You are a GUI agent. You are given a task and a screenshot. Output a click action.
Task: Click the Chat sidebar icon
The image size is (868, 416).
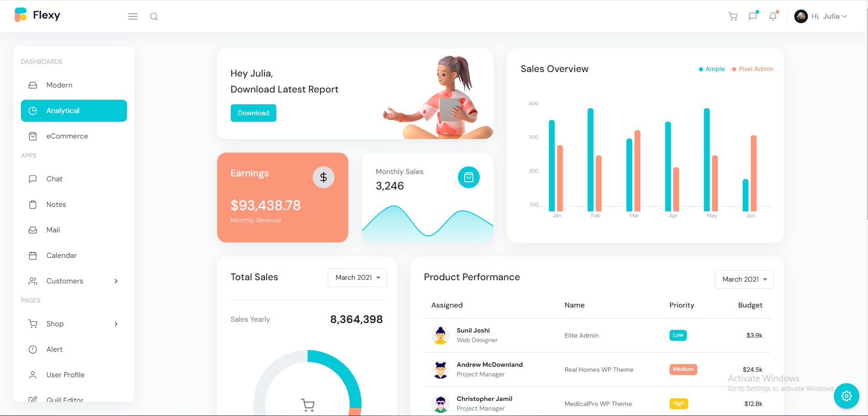click(x=33, y=179)
